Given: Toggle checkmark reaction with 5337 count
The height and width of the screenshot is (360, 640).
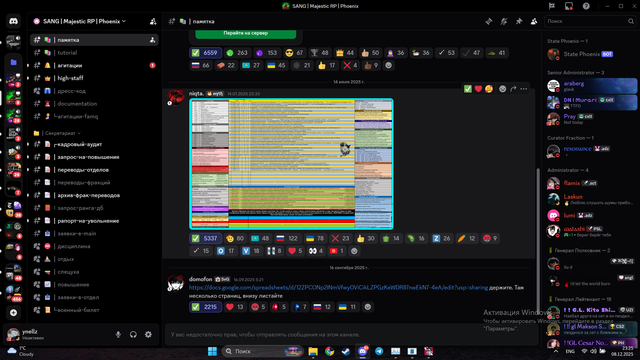Looking at the screenshot, I should 206,238.
